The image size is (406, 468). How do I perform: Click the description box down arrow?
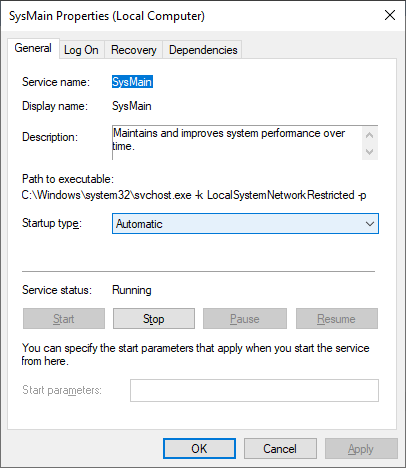[369, 152]
